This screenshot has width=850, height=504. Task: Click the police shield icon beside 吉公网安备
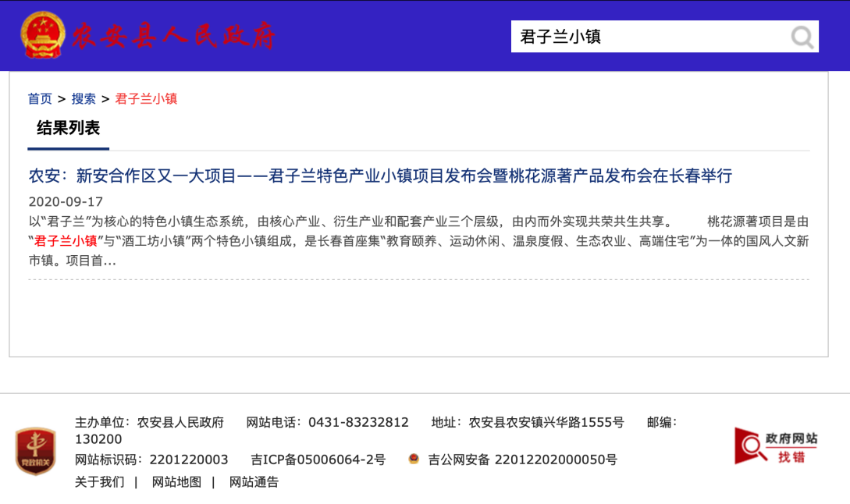point(414,460)
